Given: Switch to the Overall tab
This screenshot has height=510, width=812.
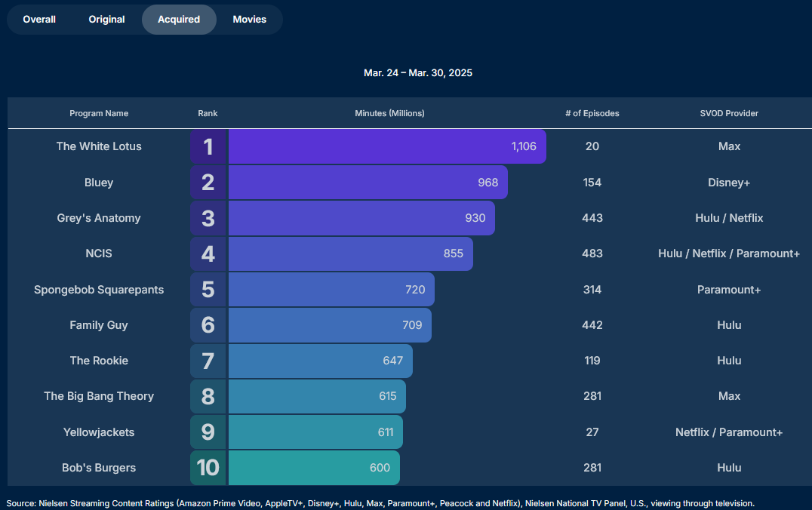Looking at the screenshot, I should (39, 20).
